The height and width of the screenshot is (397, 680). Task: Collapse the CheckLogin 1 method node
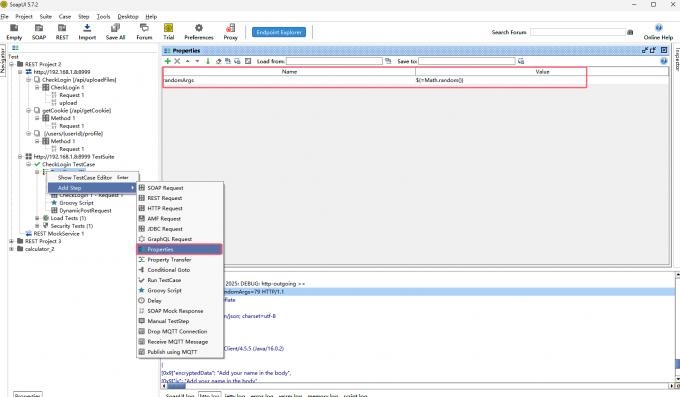click(x=37, y=88)
